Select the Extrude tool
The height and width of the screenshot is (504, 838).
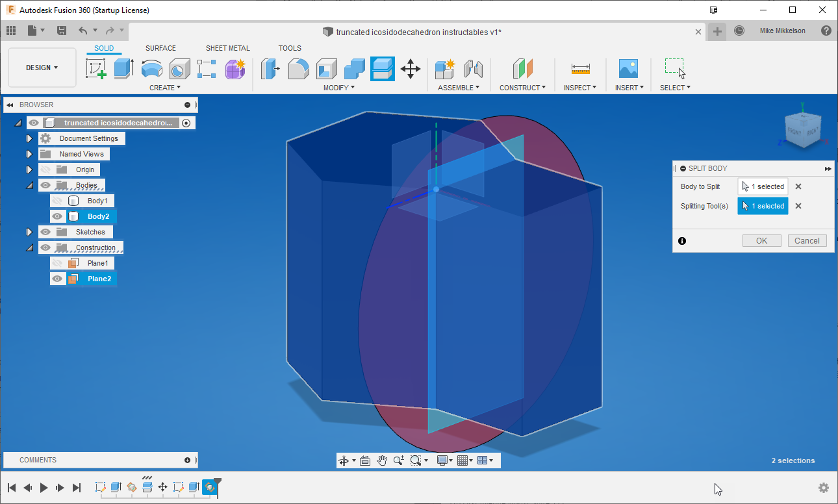[123, 69]
